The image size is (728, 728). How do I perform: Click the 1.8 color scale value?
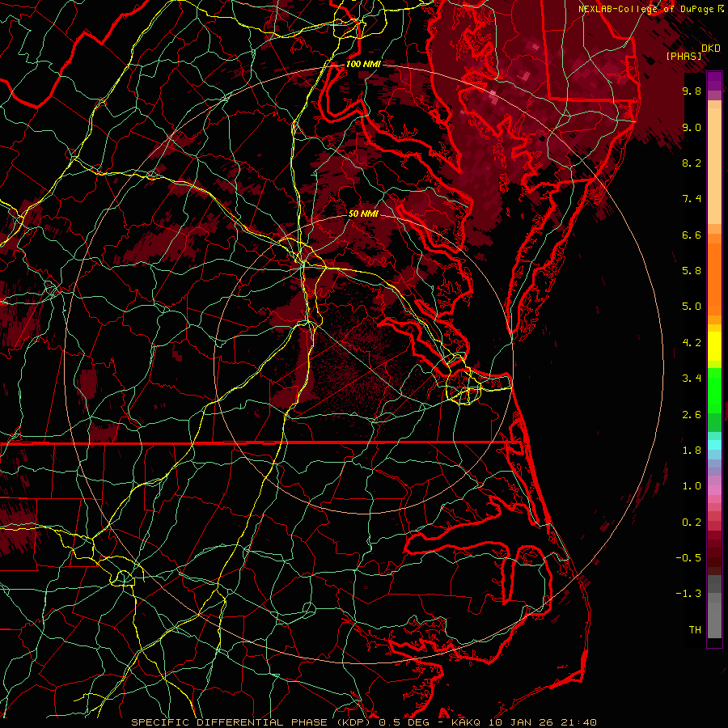pos(692,451)
